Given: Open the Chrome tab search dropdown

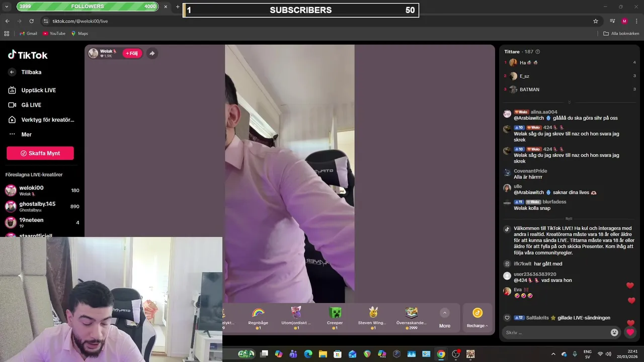Looking at the screenshot, I should coord(7,7).
